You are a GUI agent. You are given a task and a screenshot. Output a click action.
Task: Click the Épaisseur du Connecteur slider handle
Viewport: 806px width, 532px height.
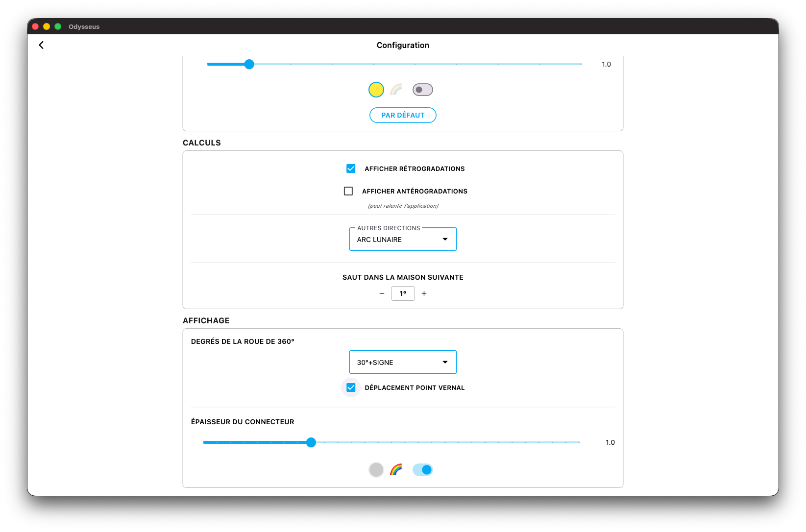(x=311, y=442)
